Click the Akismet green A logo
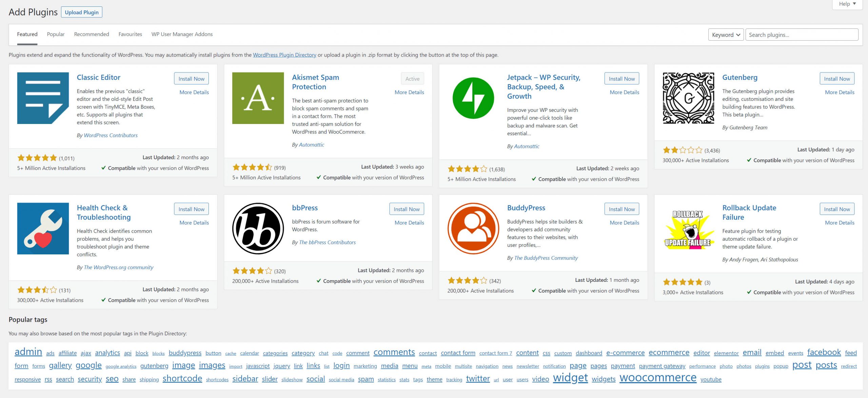Image resolution: width=868 pixels, height=398 pixels. click(258, 98)
